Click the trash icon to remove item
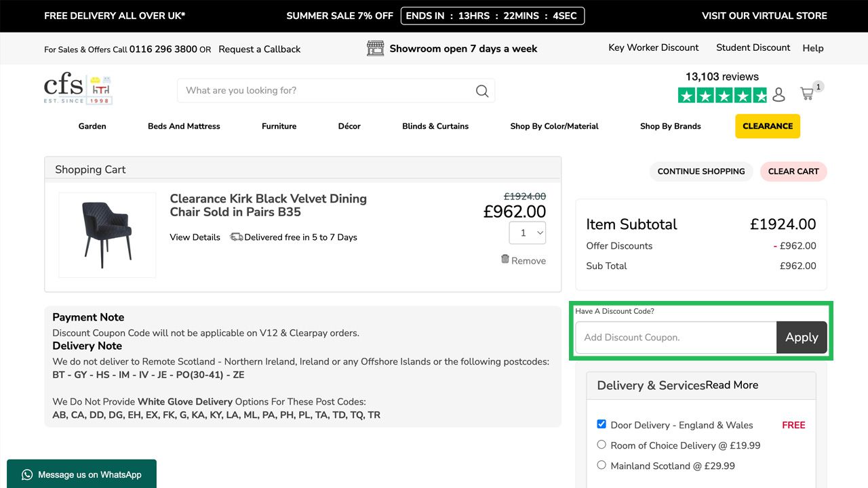 pos(505,259)
